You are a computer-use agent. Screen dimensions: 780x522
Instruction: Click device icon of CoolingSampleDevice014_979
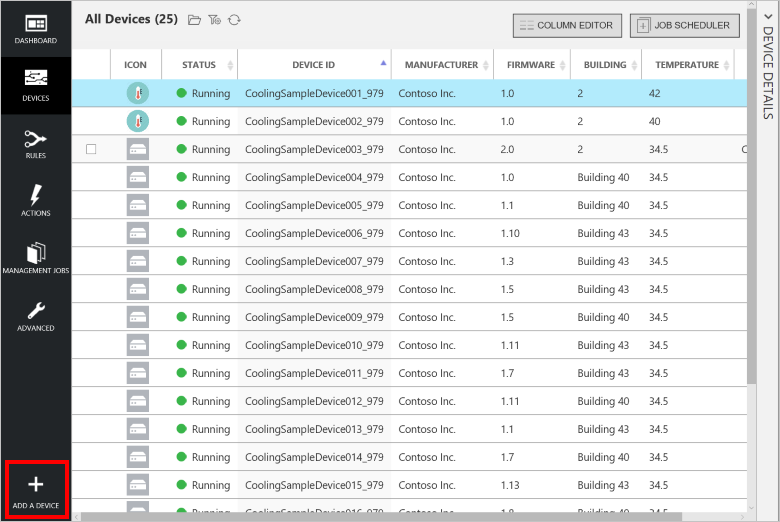click(x=138, y=457)
